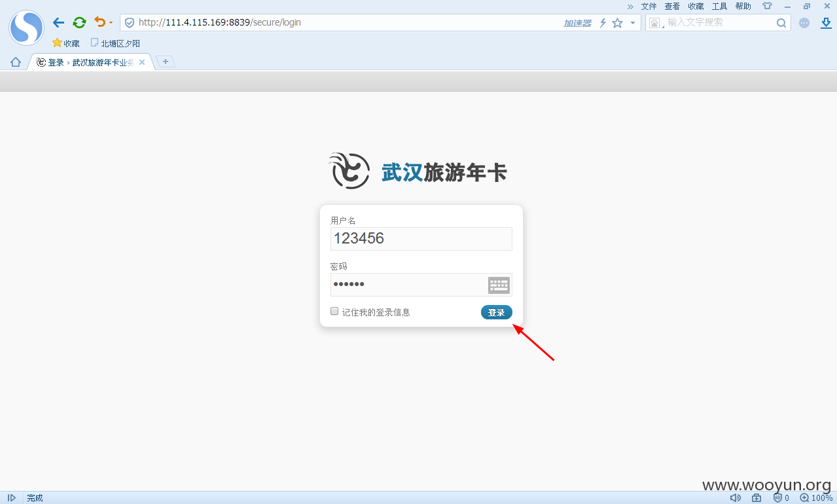Open a new tab with plus button
Screen dimensions: 837x504
coord(166,62)
